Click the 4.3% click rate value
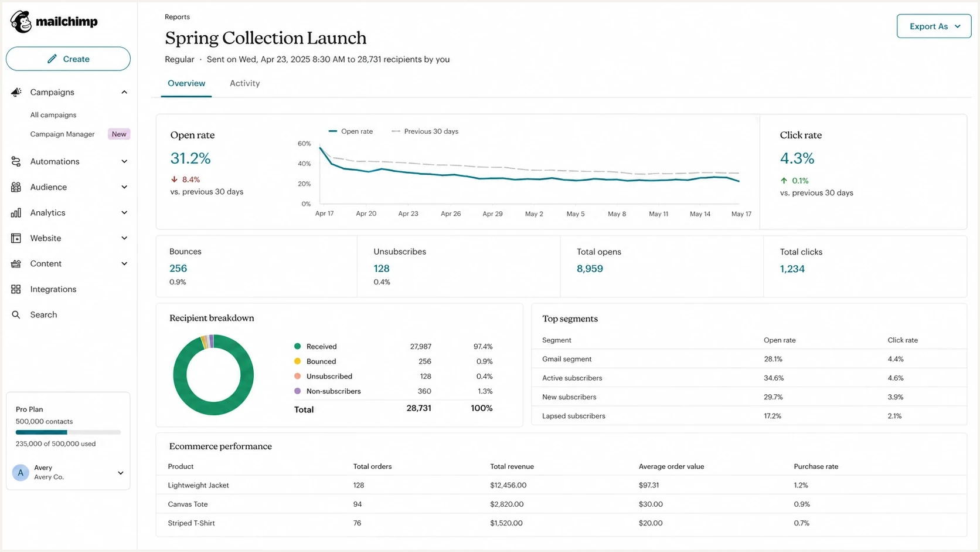 click(x=797, y=158)
